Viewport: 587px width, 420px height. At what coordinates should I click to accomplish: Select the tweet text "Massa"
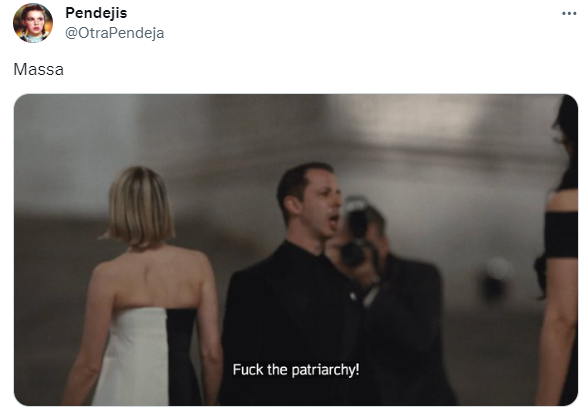[x=39, y=70]
